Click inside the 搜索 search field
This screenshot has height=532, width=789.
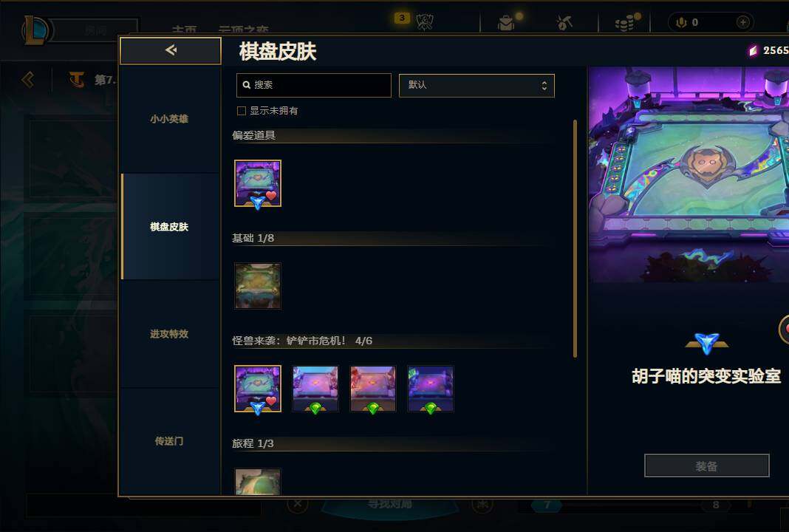(313, 85)
